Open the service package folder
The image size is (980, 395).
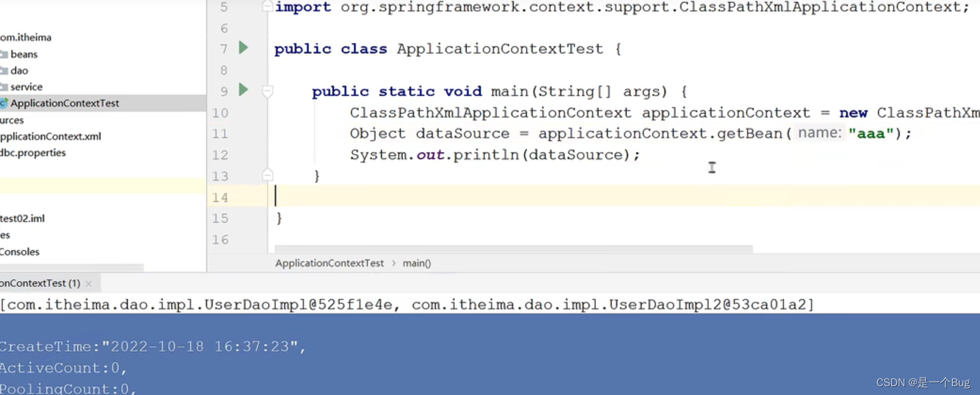26,87
